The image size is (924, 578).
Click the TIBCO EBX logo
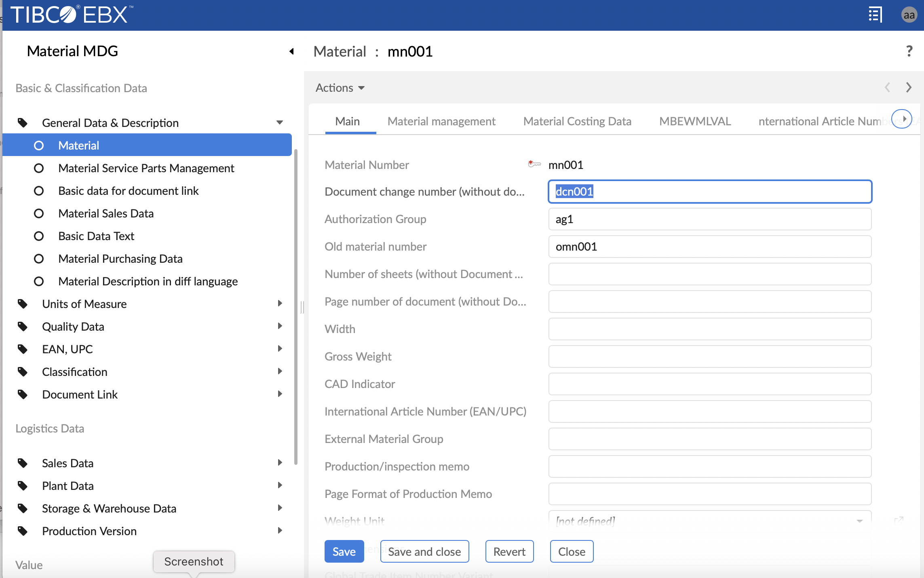point(72,15)
